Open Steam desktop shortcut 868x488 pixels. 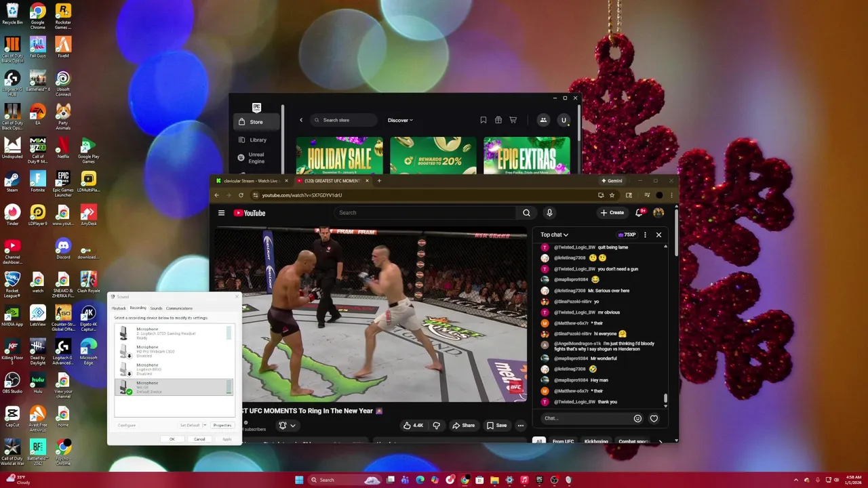(12, 182)
